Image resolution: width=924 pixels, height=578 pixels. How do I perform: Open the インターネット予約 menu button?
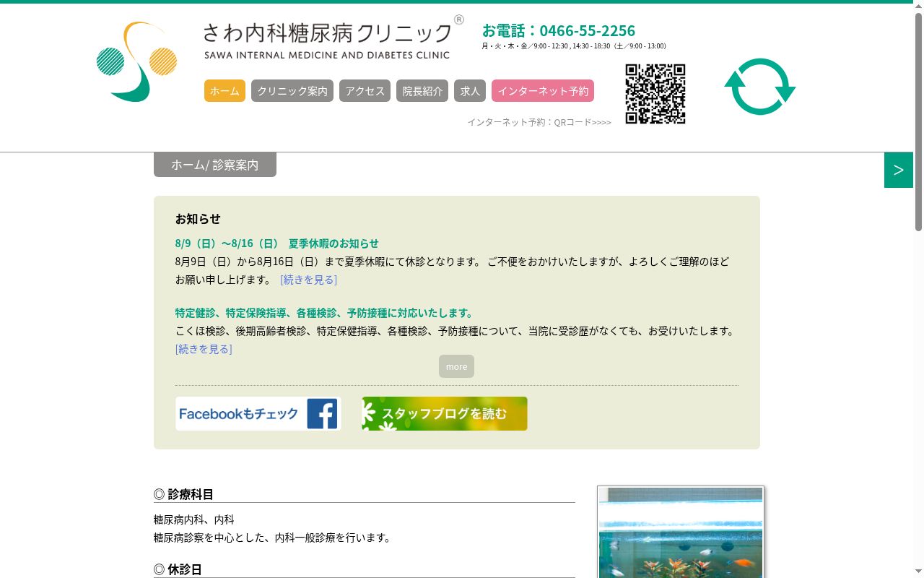(543, 91)
